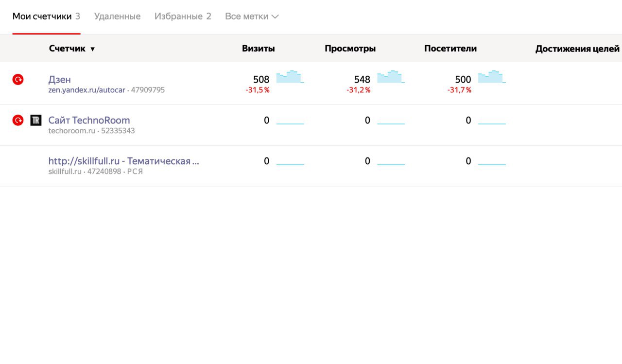This screenshot has height=364, width=622.
Task: Click the Визиты column header
Action: tap(259, 49)
